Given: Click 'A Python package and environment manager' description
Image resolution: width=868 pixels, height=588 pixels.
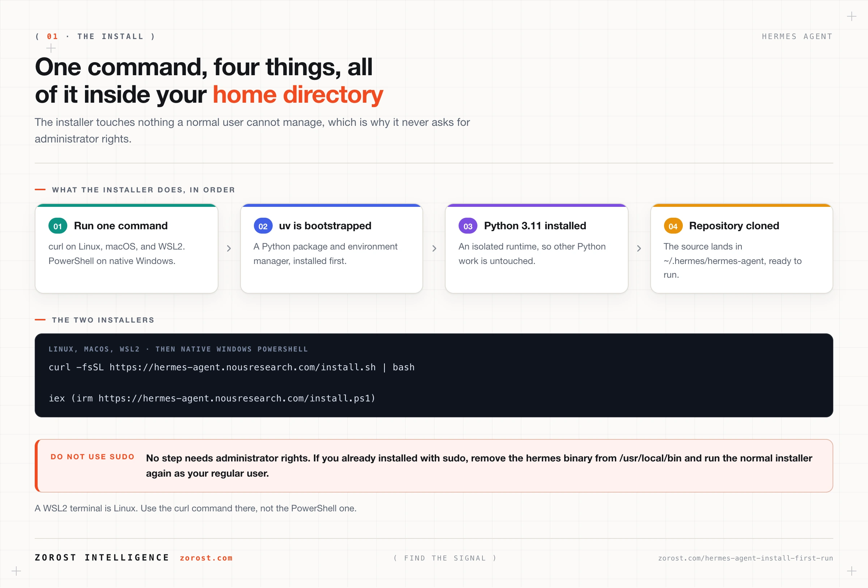Looking at the screenshot, I should point(325,254).
